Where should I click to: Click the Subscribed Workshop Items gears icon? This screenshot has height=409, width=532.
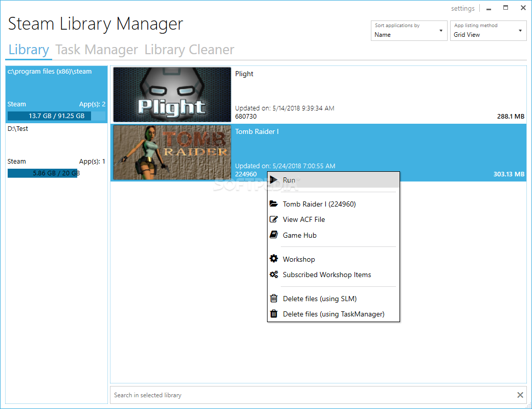coord(274,275)
